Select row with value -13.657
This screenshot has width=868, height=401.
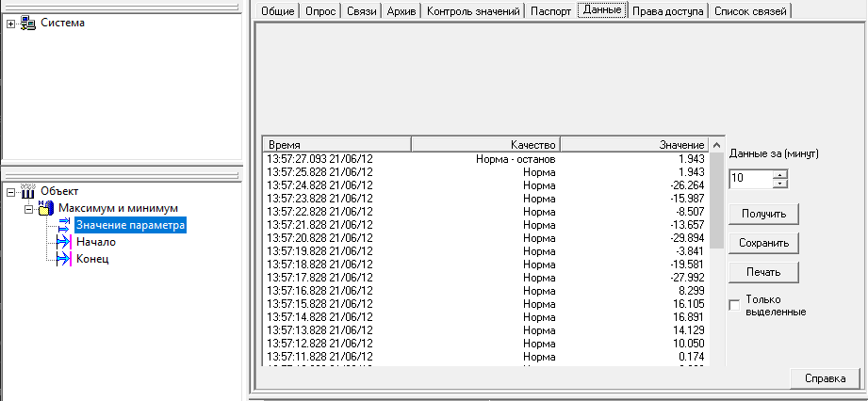click(x=486, y=225)
